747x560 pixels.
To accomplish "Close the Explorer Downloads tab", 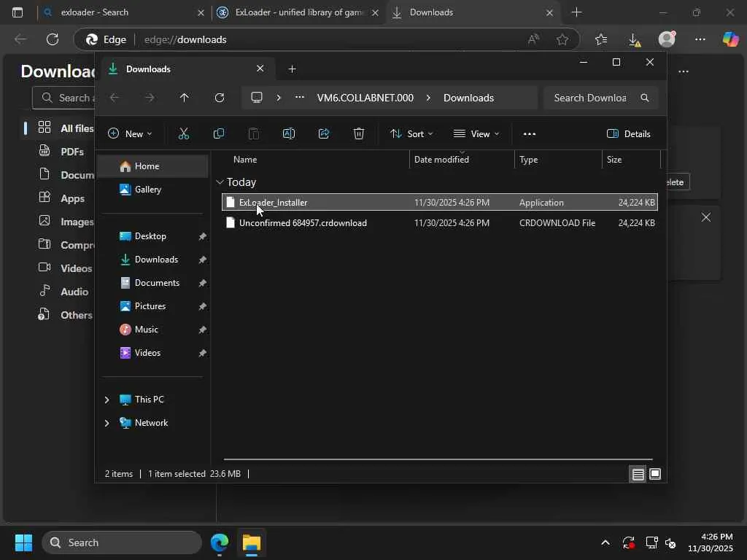I will [260, 69].
